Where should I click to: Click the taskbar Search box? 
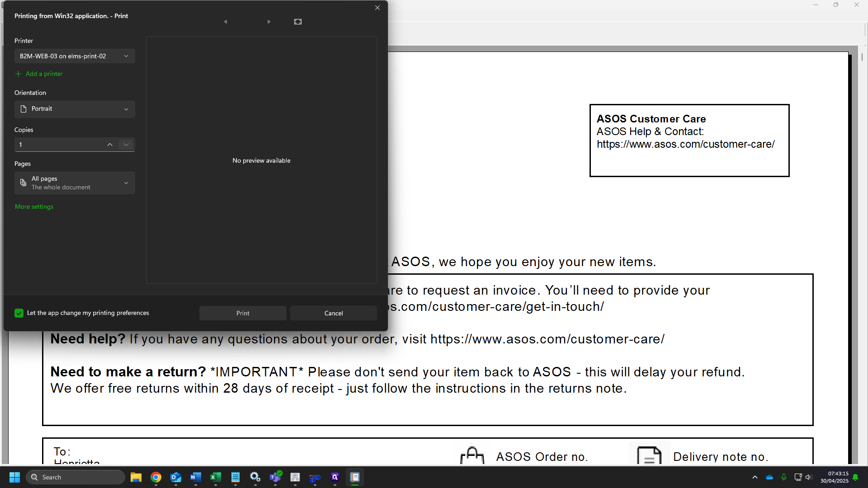point(75,477)
